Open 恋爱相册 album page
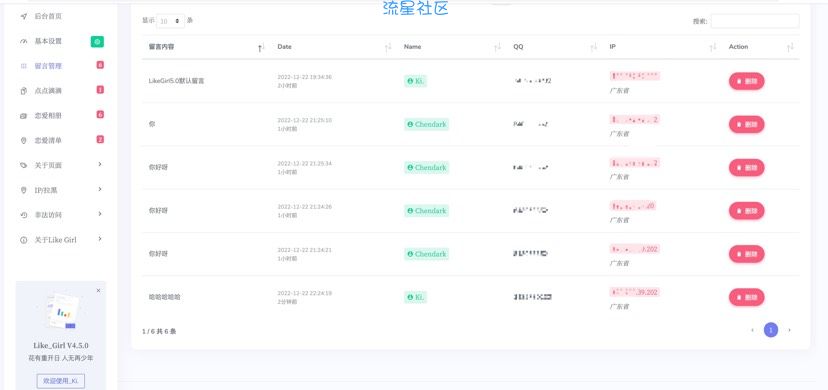Image resolution: width=828 pixels, height=390 pixels. 48,116
